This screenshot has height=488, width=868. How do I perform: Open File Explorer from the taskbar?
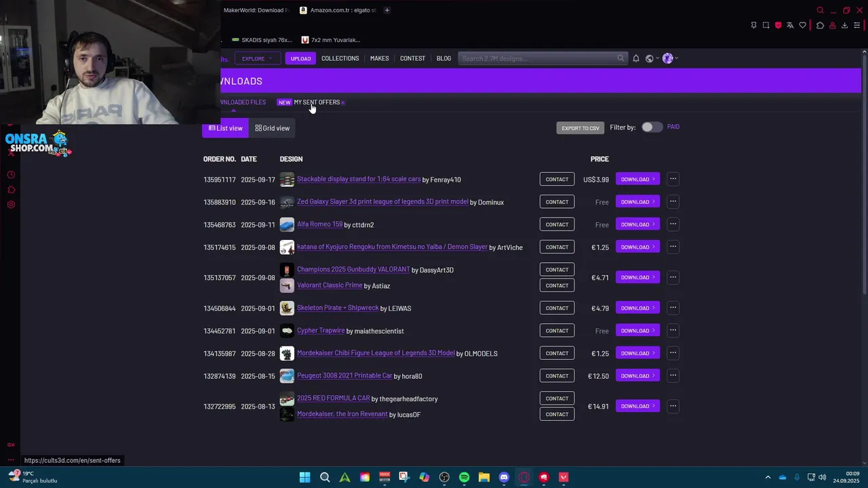[x=484, y=477]
